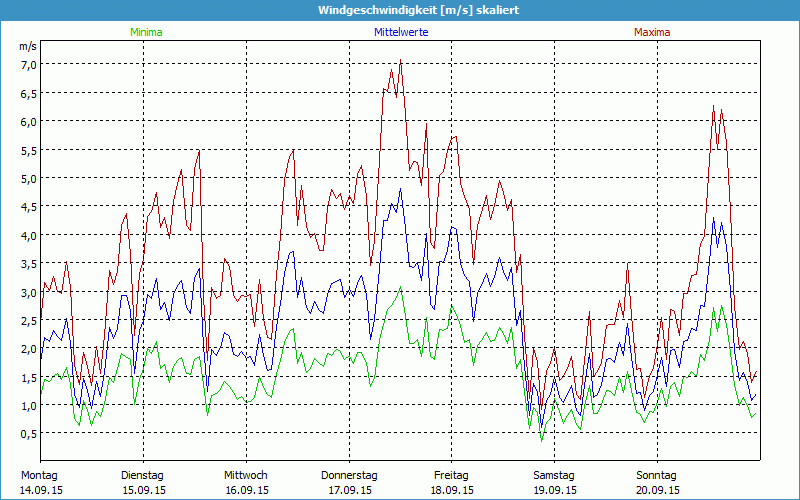Click the 18.09.15 date label
The image size is (800, 500).
pos(453,490)
